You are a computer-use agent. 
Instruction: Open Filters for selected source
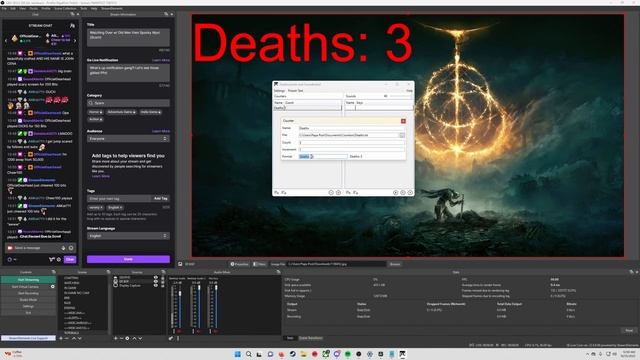259,264
